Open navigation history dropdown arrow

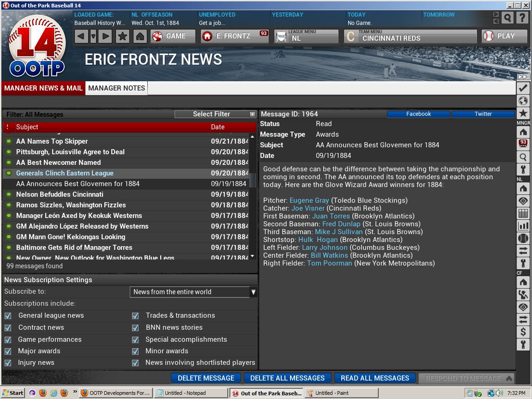[93, 36]
